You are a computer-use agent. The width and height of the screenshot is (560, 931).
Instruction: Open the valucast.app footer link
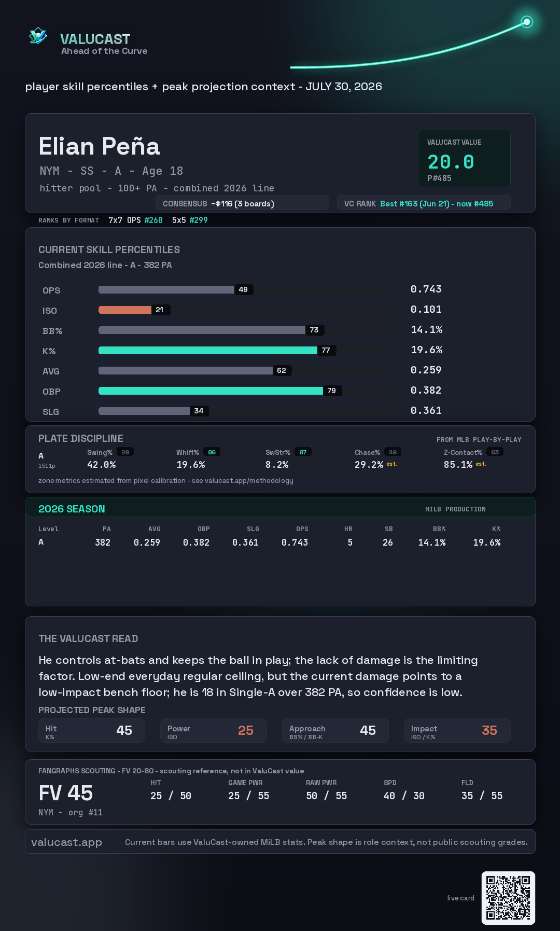66,842
